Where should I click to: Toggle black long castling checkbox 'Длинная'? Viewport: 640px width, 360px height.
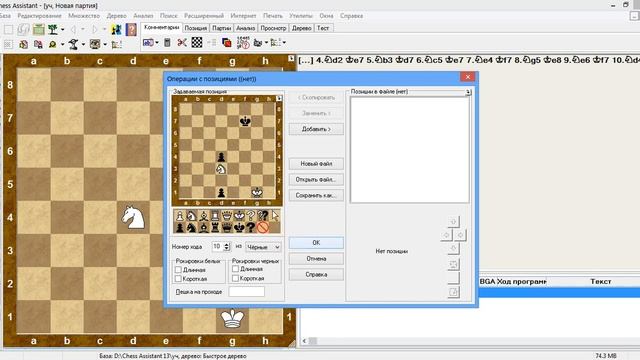(x=236, y=269)
